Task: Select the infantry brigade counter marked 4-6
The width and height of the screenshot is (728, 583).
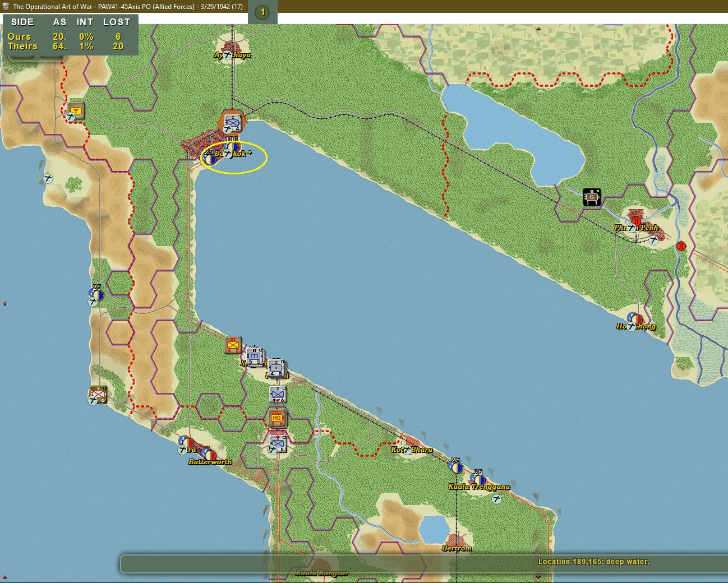Action: coord(278,394)
